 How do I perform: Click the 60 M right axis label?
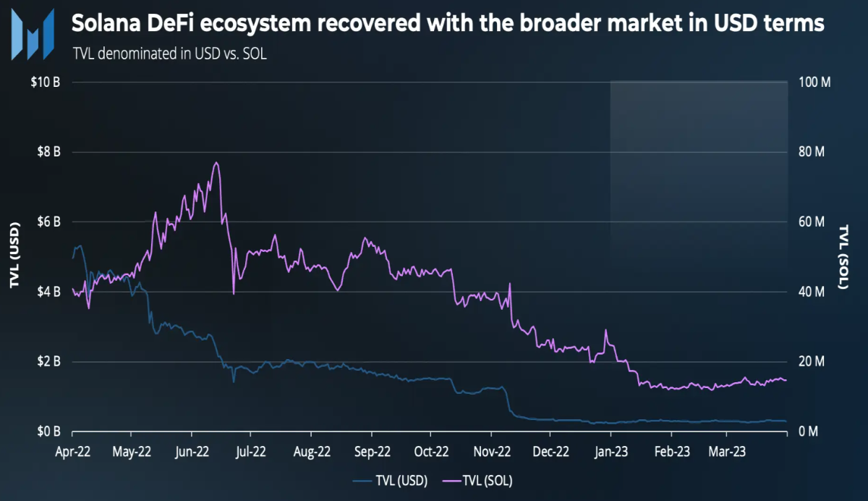(812, 222)
